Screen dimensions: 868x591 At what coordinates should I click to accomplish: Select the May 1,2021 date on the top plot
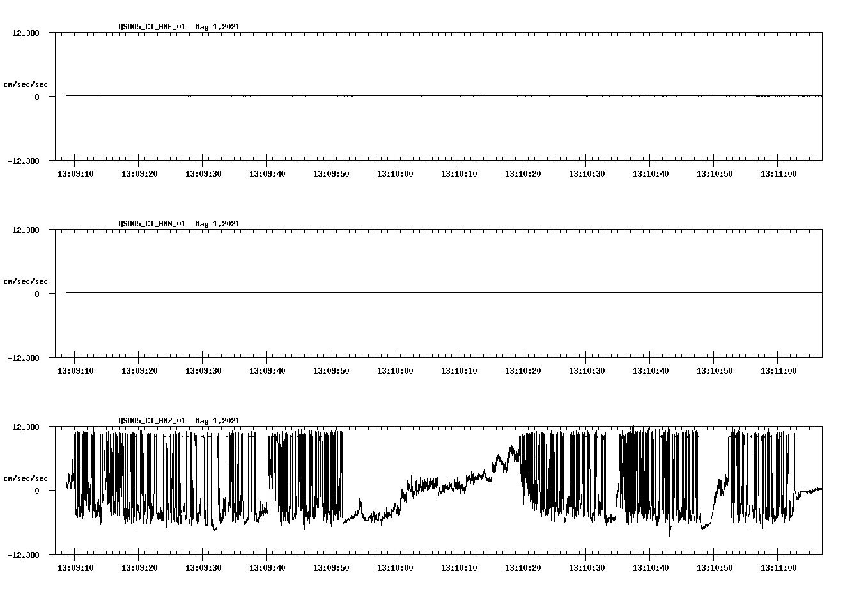[x=217, y=26]
